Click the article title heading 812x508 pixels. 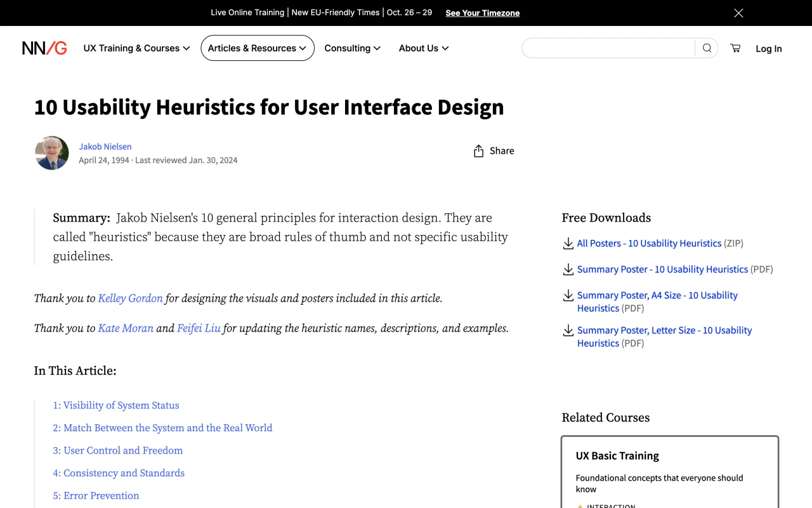[x=269, y=107]
